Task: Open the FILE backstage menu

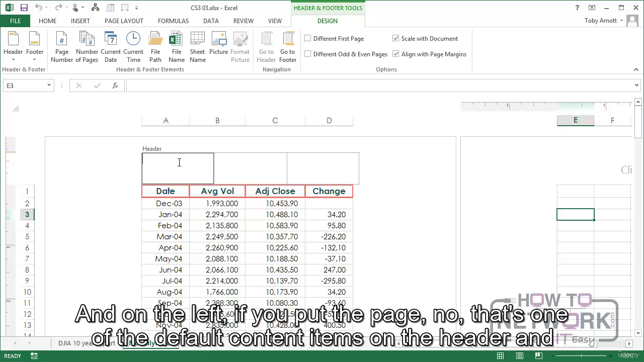Action: 15,21
